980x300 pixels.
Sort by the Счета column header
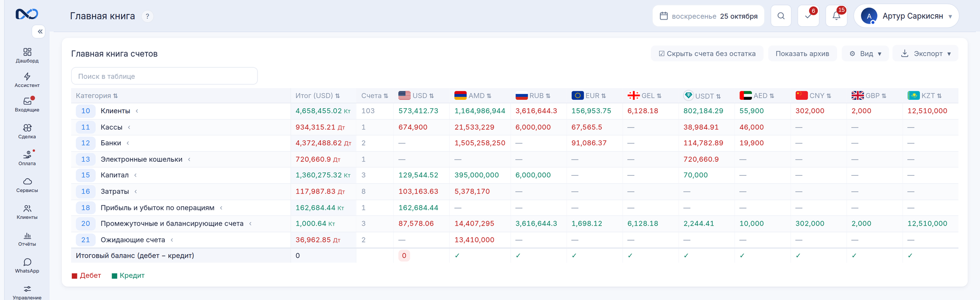click(375, 96)
